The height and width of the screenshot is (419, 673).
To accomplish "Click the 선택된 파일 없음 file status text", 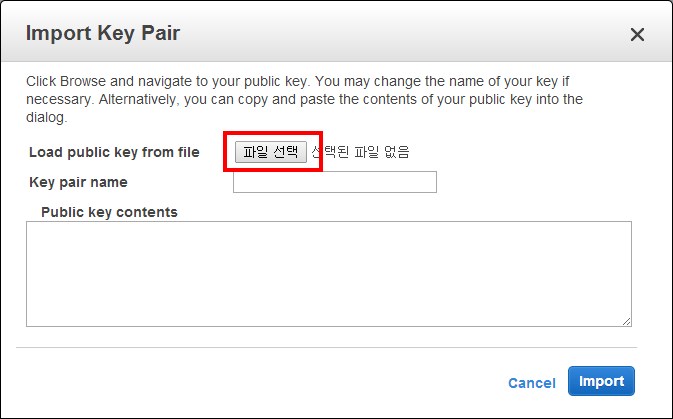I will (361, 152).
